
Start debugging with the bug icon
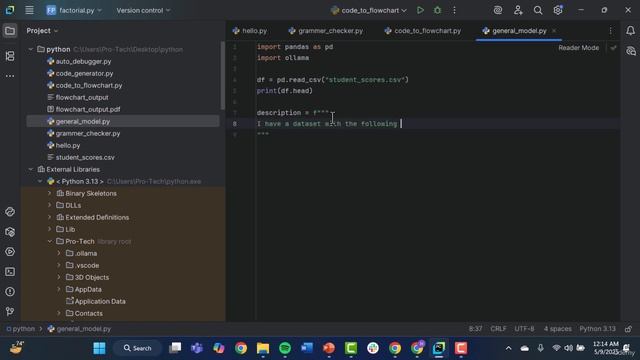(x=437, y=10)
